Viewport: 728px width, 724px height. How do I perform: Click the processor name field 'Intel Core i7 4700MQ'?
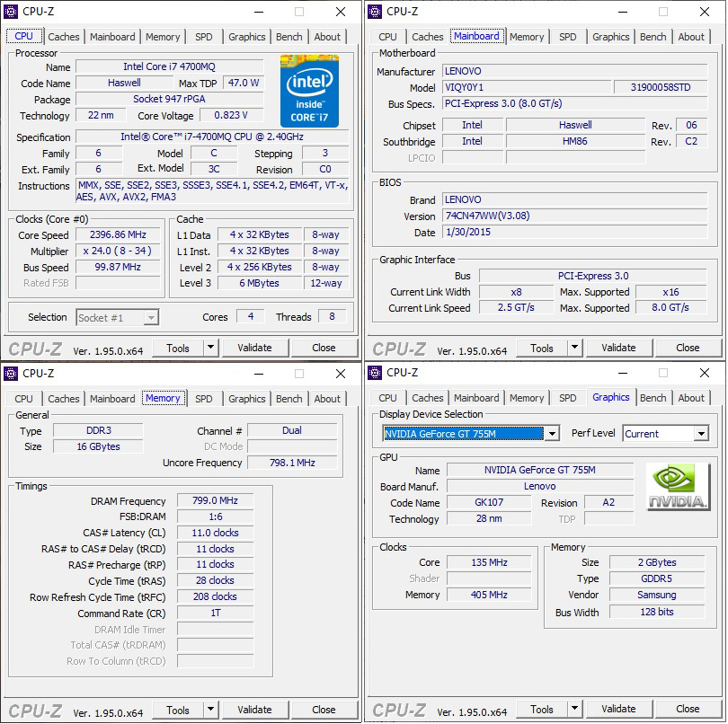pyautogui.click(x=170, y=66)
